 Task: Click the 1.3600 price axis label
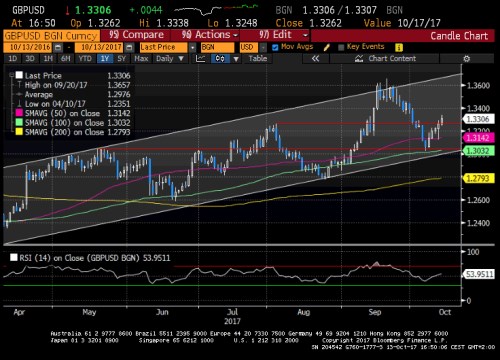[x=478, y=85]
